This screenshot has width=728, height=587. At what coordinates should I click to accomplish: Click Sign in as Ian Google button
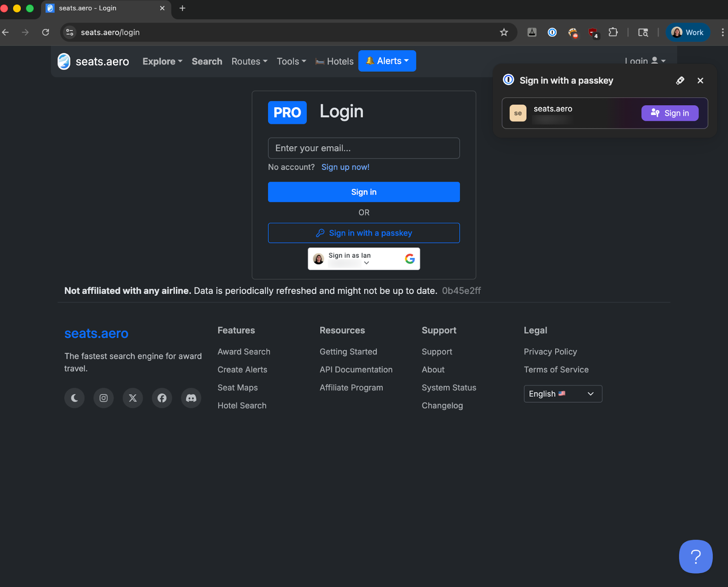coord(364,258)
